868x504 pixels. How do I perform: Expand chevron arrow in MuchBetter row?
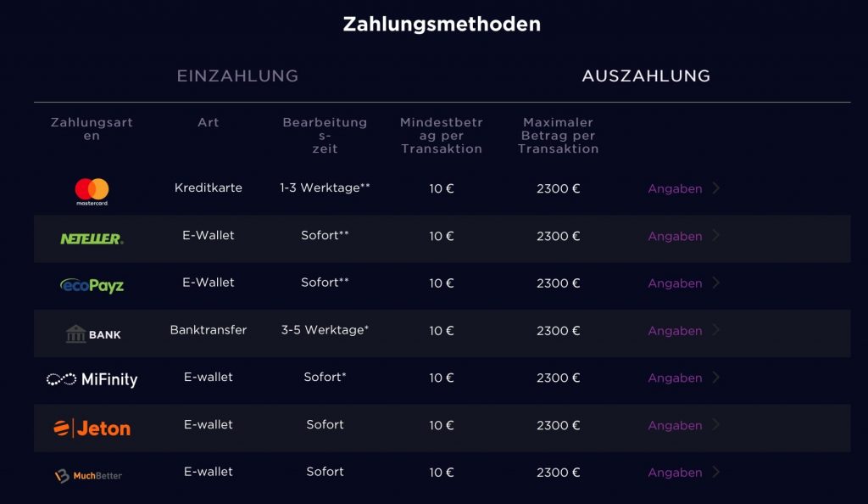[x=716, y=472]
